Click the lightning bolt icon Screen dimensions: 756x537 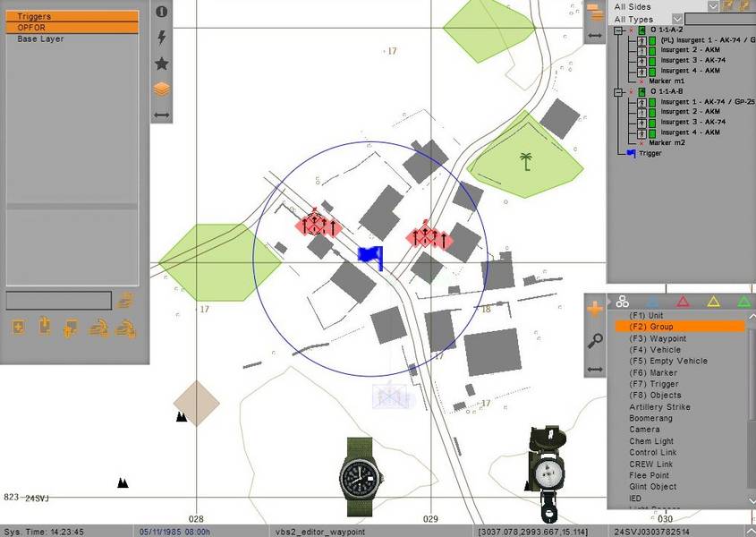coord(162,38)
